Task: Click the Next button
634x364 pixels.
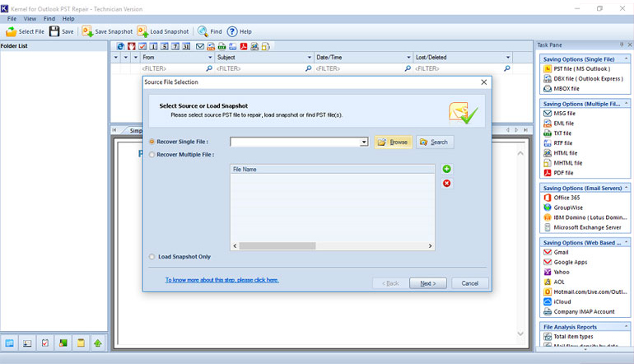Action: pyautogui.click(x=428, y=283)
